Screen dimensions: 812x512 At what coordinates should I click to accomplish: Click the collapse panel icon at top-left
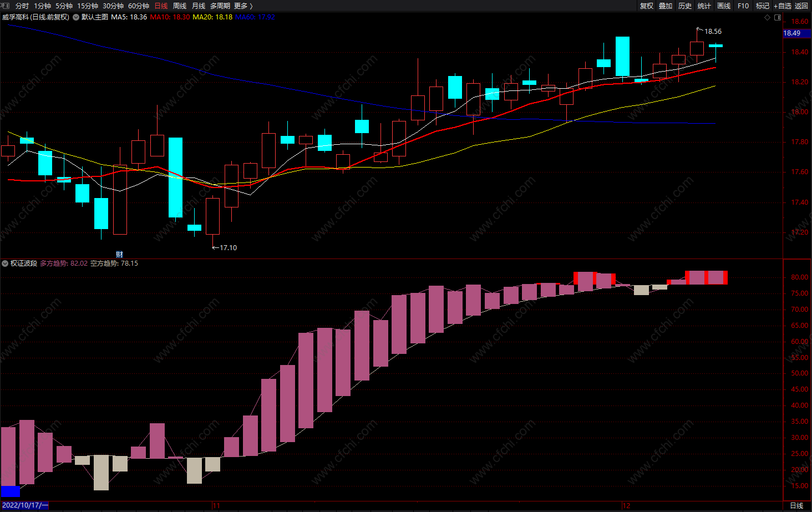click(x=5, y=6)
